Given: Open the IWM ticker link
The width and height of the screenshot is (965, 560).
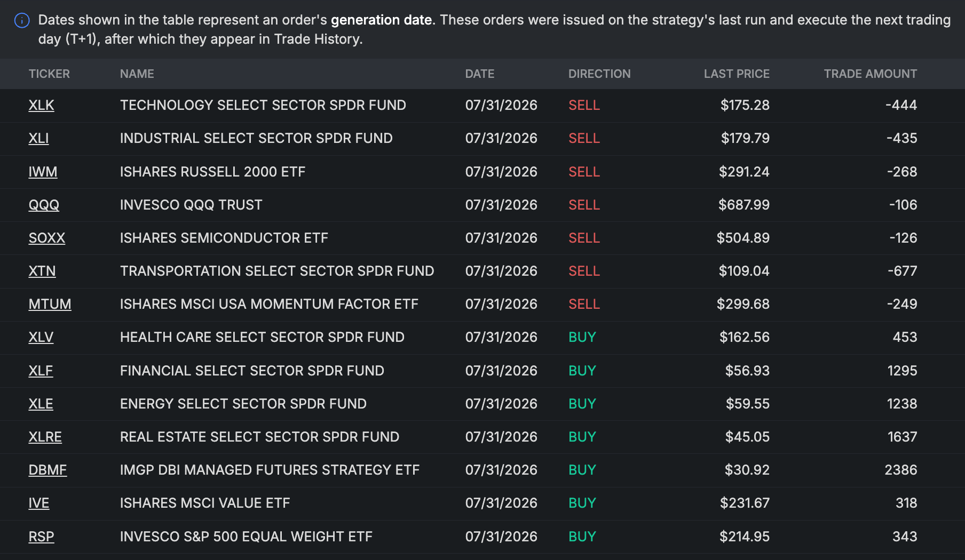Looking at the screenshot, I should 43,172.
